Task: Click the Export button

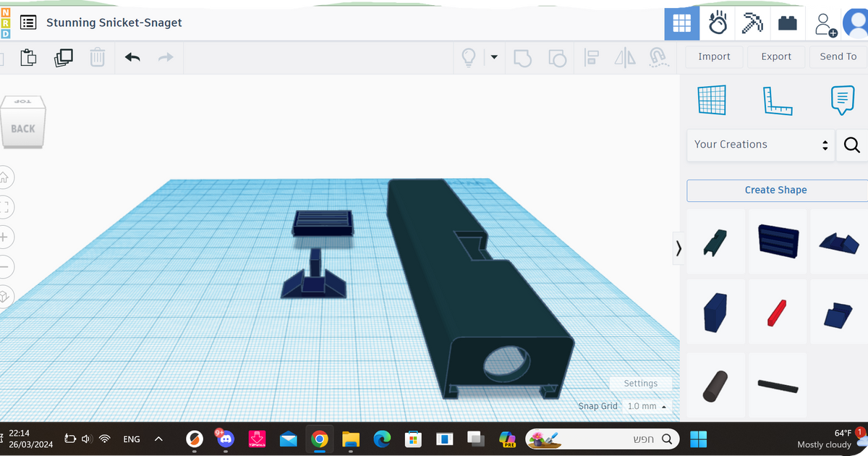Action: tap(776, 56)
